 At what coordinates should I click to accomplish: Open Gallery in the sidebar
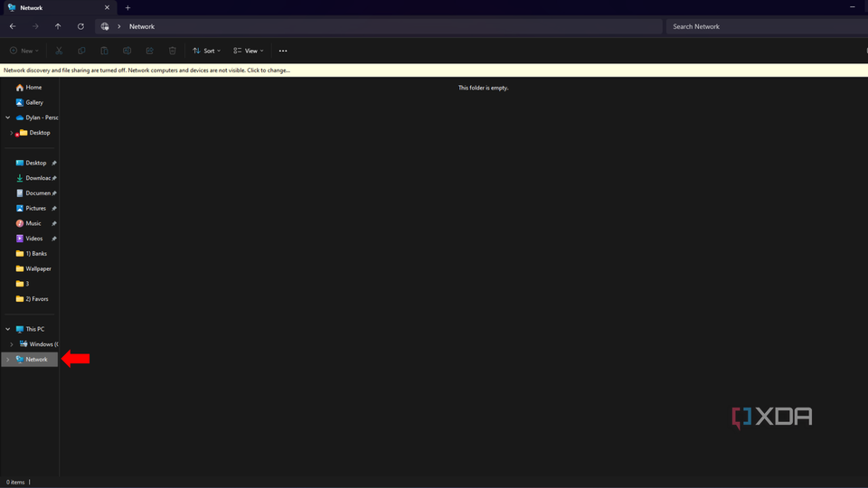29,102
